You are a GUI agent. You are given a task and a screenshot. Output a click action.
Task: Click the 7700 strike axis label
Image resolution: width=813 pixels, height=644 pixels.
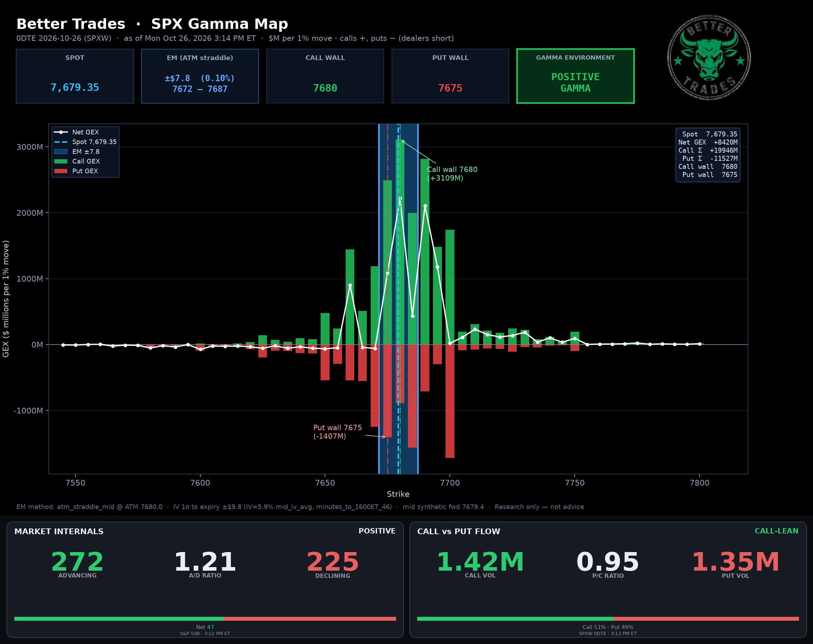click(450, 483)
